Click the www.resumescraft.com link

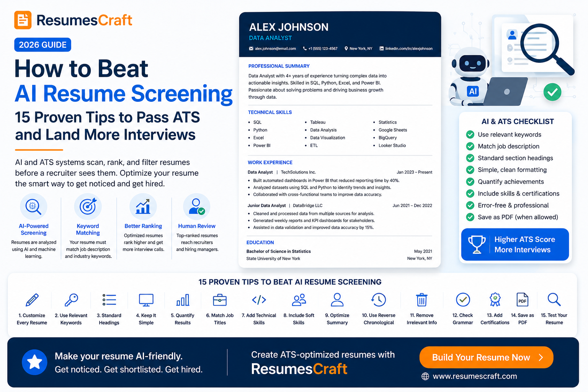(475, 376)
